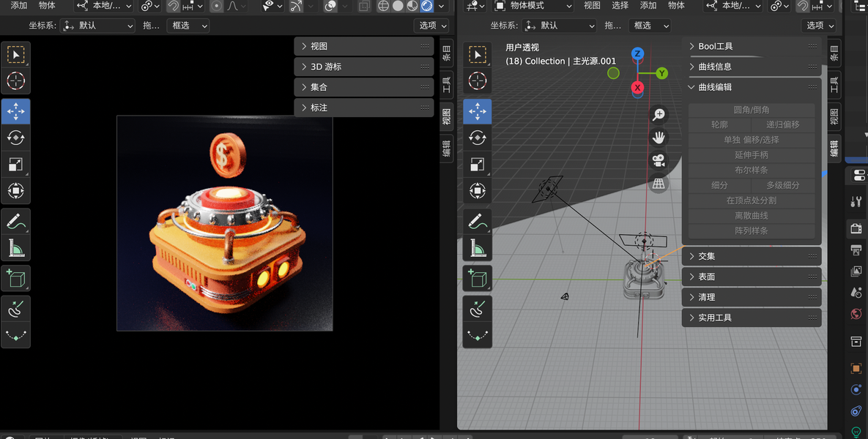Activate the Scale tool in left viewport
Viewport: 868px width, 439px height.
tap(15, 164)
